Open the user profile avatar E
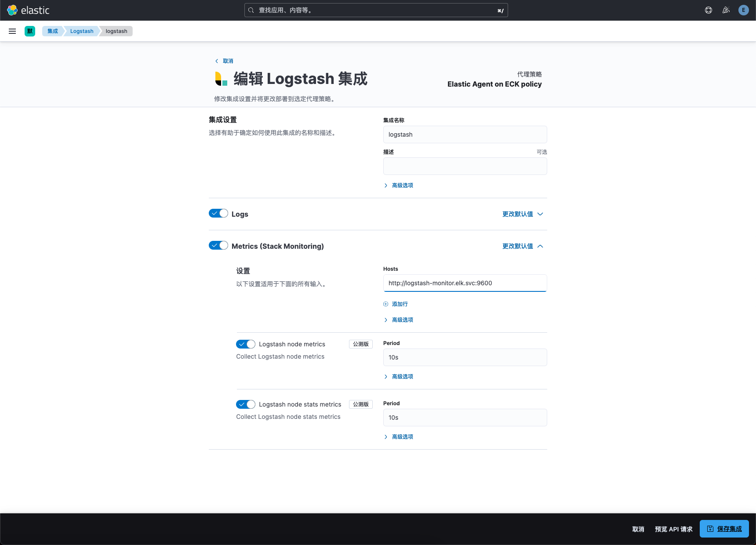Viewport: 756px width, 545px height. pos(744,10)
